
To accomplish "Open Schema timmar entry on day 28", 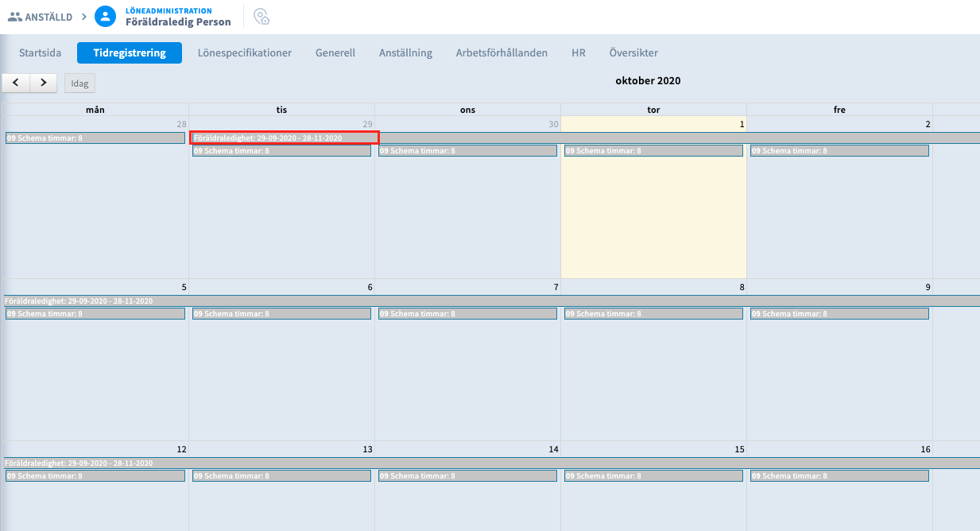I will coord(95,138).
